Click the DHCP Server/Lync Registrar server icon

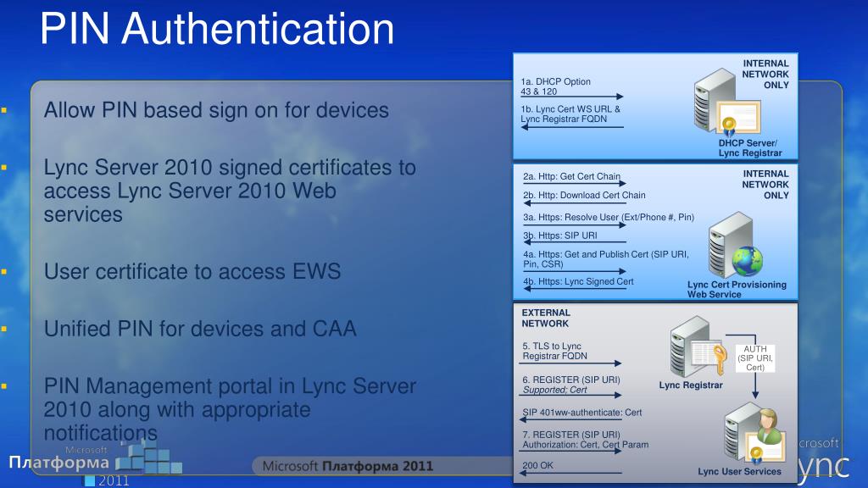(x=726, y=103)
